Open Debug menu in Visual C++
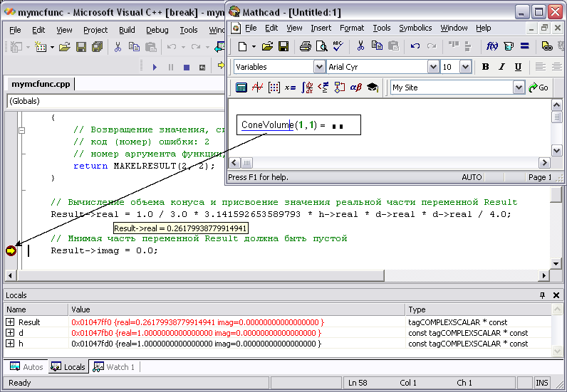Viewport: 567px width, 392px height. pos(157,30)
